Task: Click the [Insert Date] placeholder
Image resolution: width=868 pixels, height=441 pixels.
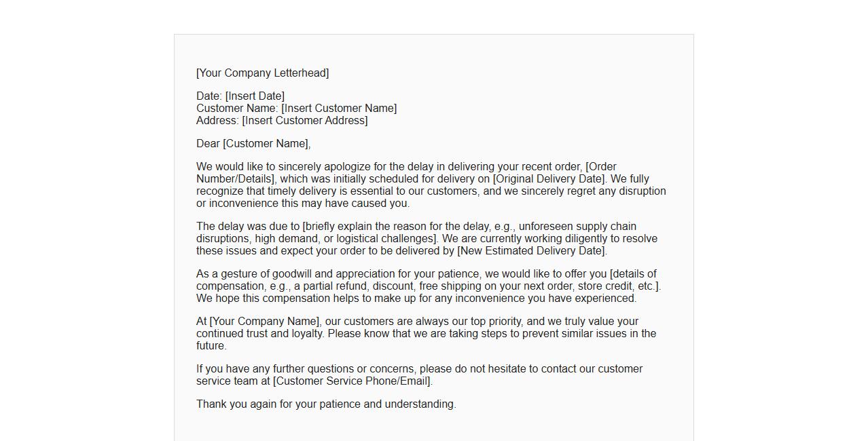Action: (255, 96)
